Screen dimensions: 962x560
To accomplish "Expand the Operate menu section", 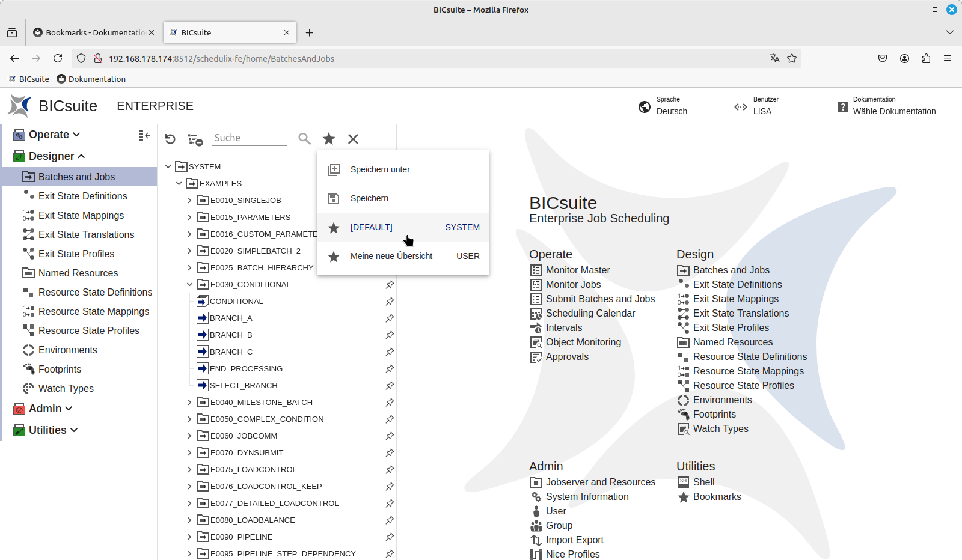I will pos(54,135).
